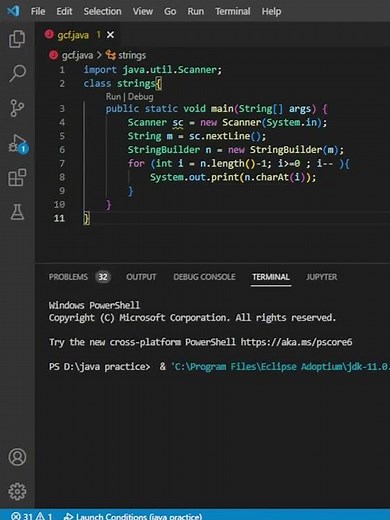Click the VS Code logo icon
The width and height of the screenshot is (390, 520).
coord(13,11)
